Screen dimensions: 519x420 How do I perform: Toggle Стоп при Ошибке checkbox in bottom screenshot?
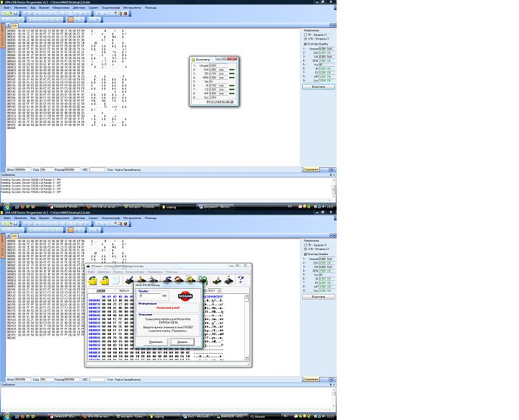click(305, 254)
